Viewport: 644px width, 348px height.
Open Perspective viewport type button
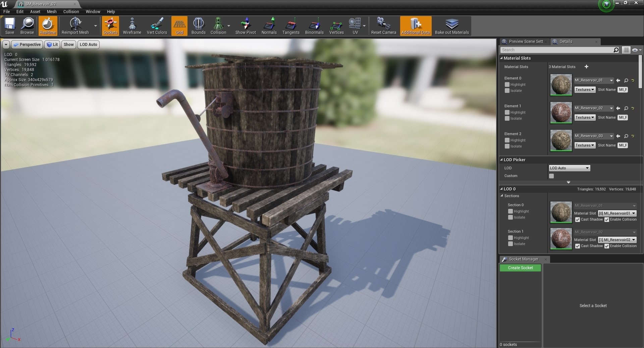(27, 45)
